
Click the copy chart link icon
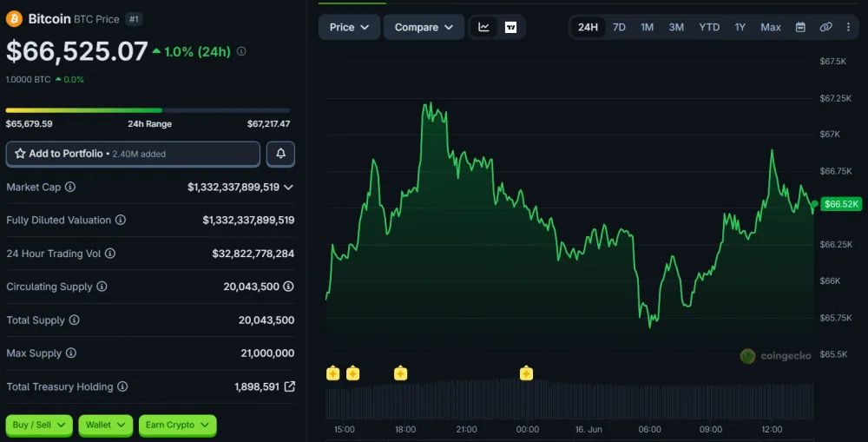[x=825, y=27]
